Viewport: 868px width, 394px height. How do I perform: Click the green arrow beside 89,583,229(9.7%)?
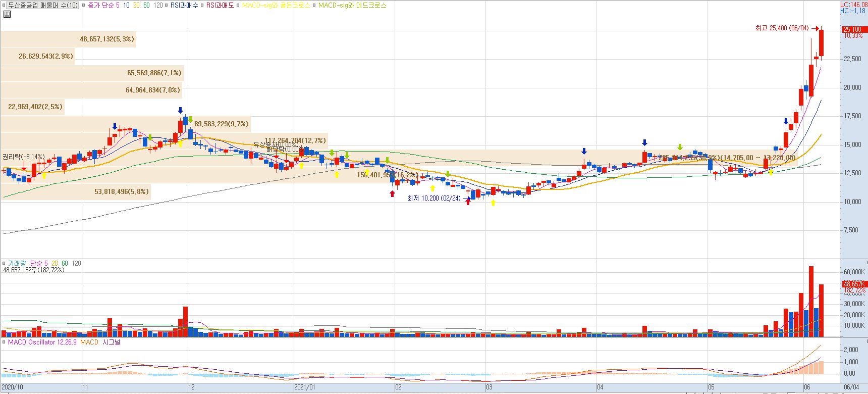(x=190, y=119)
